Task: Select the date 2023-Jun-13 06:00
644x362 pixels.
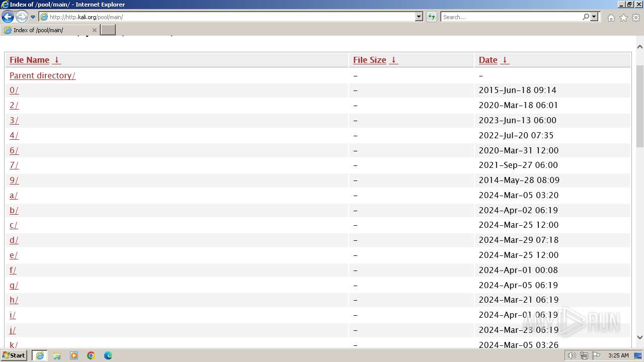Action: (518, 121)
